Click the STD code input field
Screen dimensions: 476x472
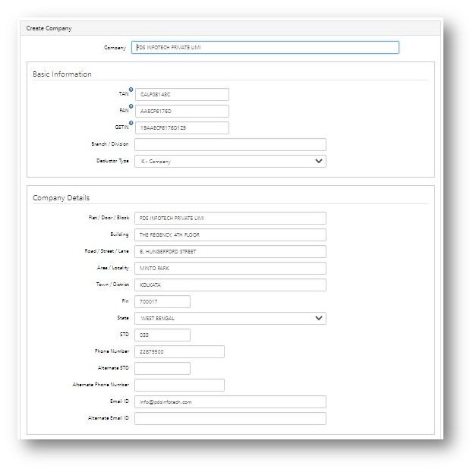coord(162,335)
